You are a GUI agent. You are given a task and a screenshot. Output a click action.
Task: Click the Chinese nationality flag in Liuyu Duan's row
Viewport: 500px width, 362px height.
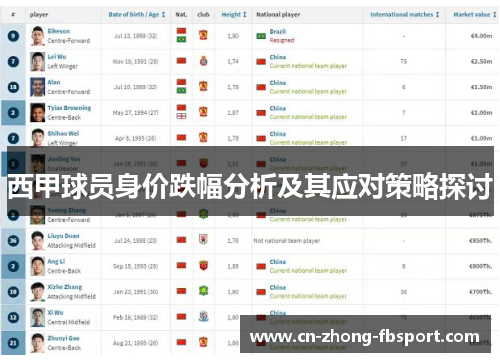click(x=181, y=240)
